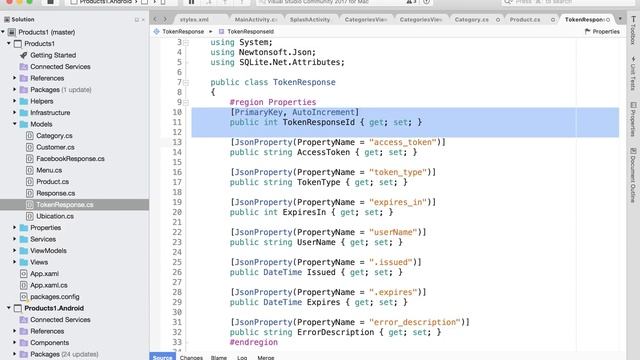Open the document tab list dropdown
This screenshot has height=360, width=640.
pyautogui.click(x=620, y=19)
